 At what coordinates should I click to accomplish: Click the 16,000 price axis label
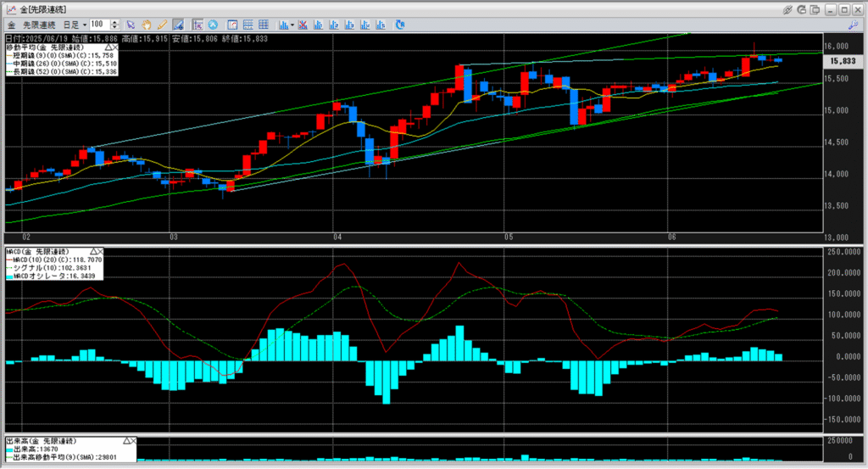point(836,47)
